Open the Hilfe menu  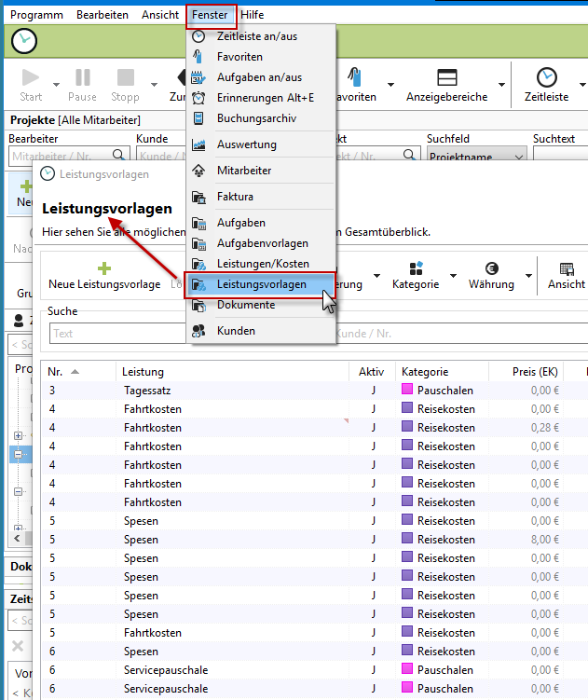252,15
